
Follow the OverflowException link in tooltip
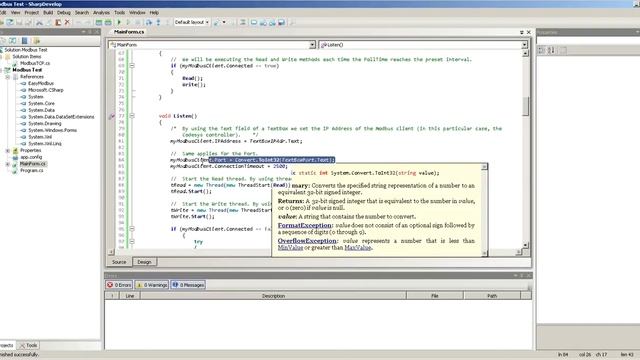pos(307,241)
